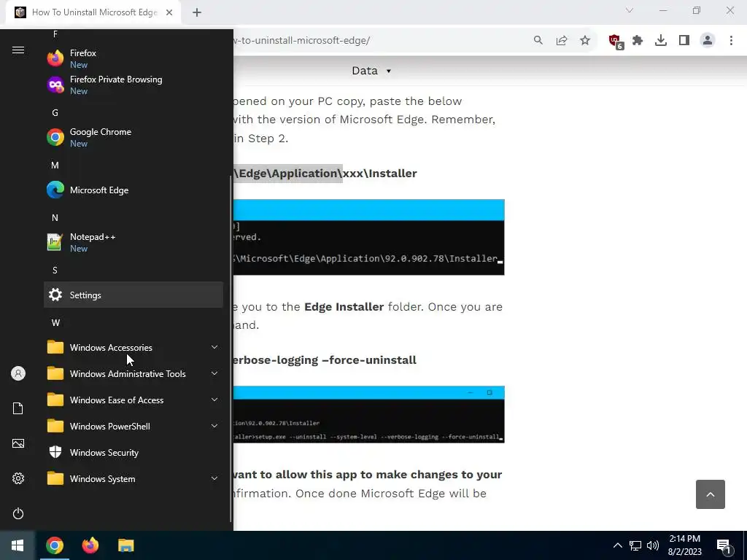This screenshot has width=747, height=560.
Task: Click the second command prompt screenshot image
Action: [x=368, y=414]
